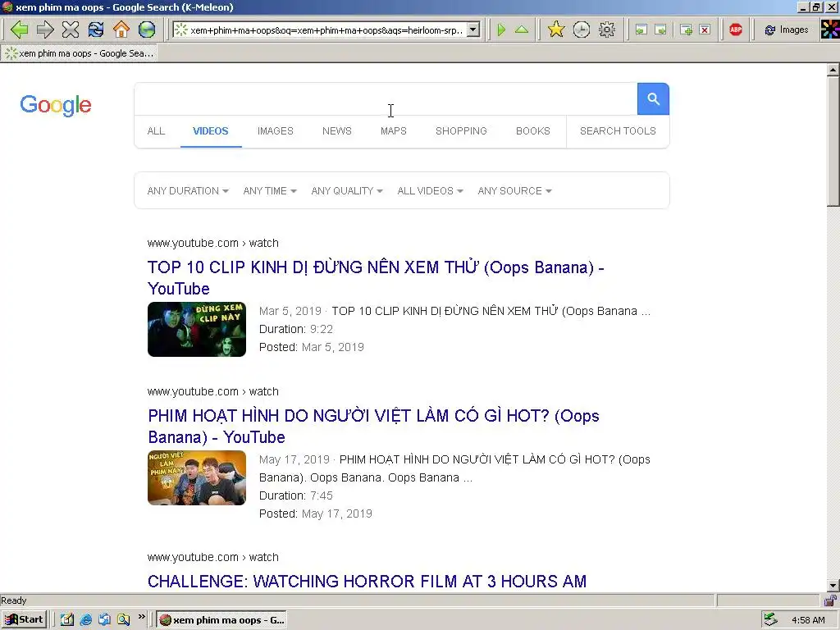Click 'Posted: Mar 5, 2019' text
Screen dimensions: 840x630
311,348
